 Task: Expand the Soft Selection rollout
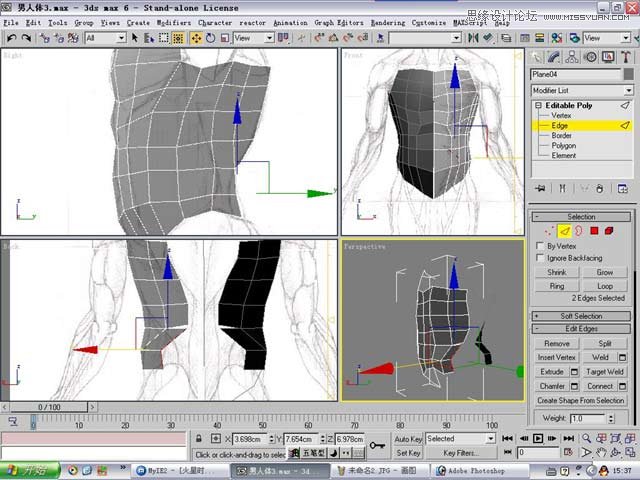pyautogui.click(x=581, y=316)
